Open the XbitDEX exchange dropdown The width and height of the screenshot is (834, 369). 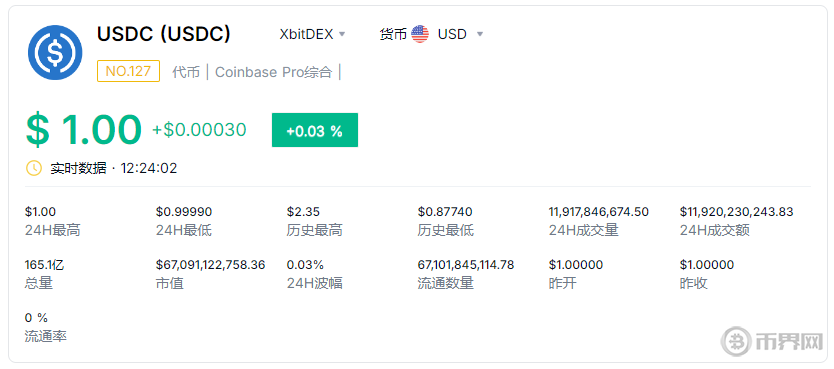pyautogui.click(x=312, y=35)
